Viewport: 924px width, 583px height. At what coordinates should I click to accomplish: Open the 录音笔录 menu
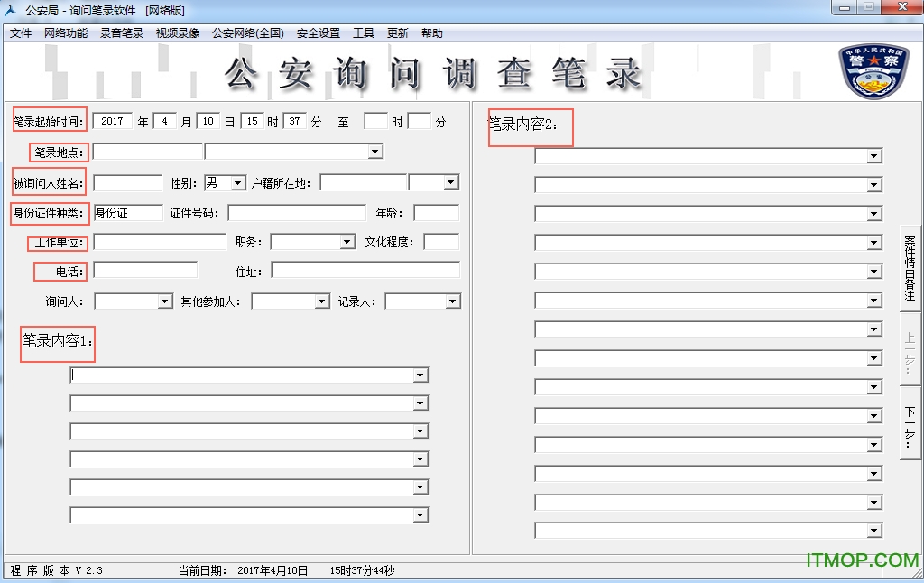point(121,32)
